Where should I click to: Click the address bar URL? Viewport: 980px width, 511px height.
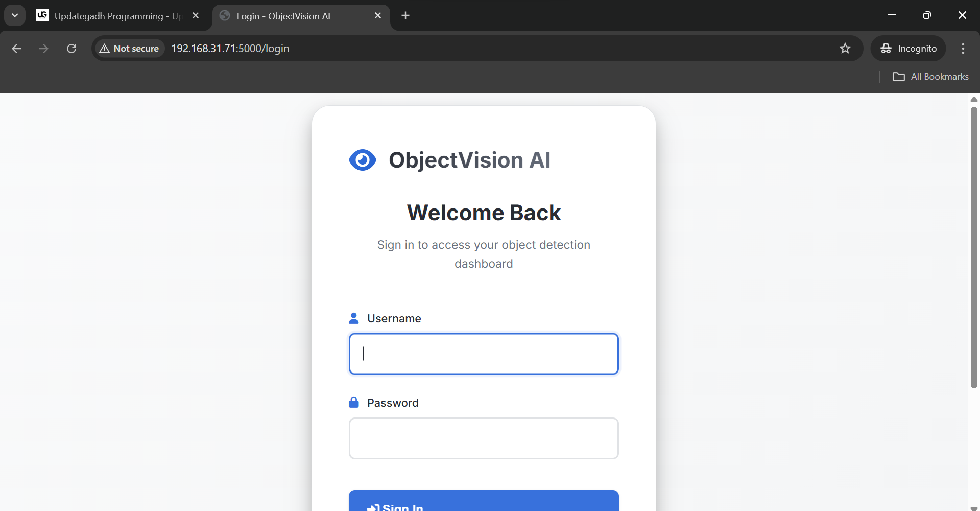(230, 49)
